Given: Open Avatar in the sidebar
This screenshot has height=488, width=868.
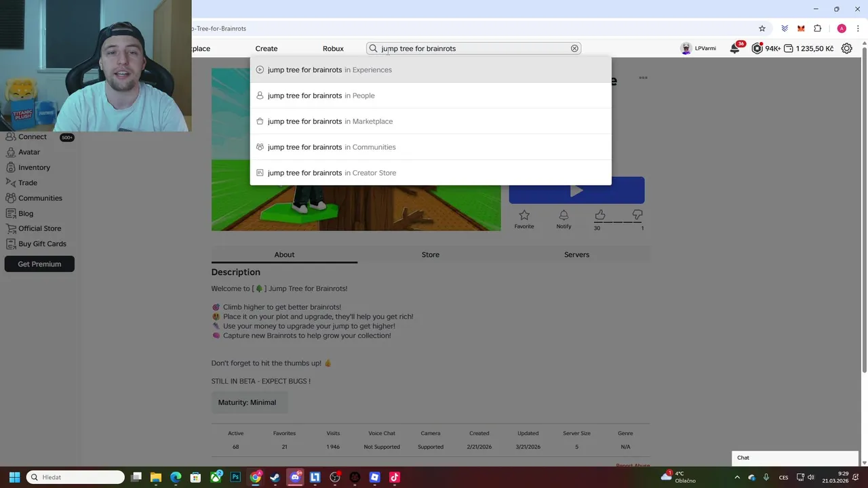Looking at the screenshot, I should tap(28, 152).
